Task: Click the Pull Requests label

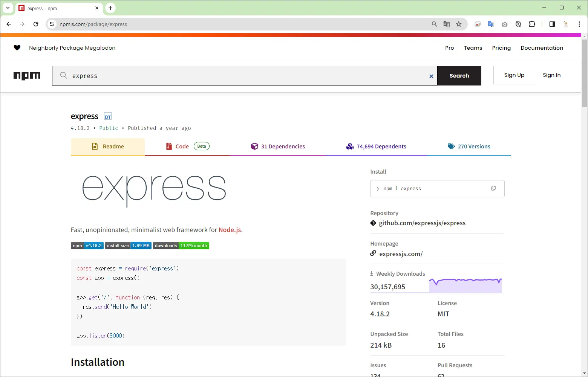Action: (x=455, y=365)
